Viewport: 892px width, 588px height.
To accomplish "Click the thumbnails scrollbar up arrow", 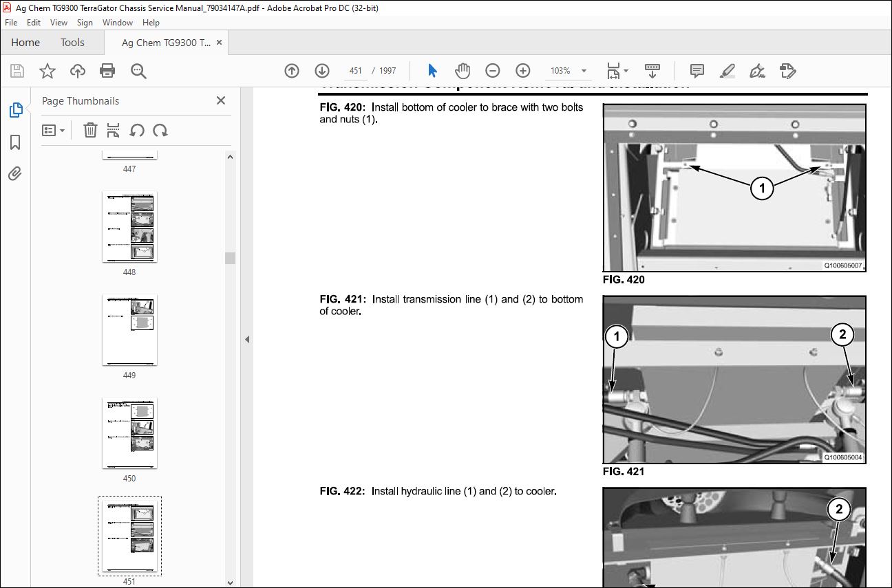I will pyautogui.click(x=231, y=157).
